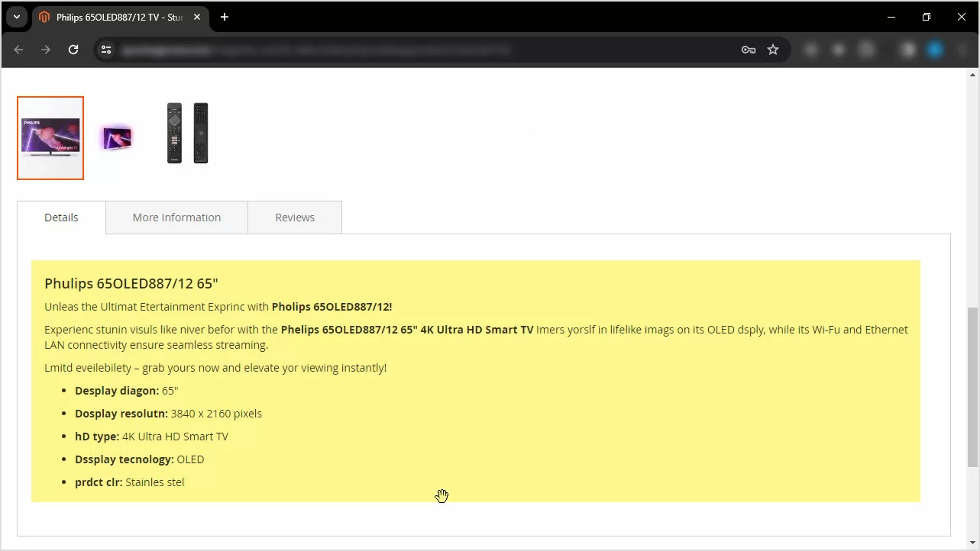Minimize the browser window
This screenshot has height=551, width=980.
[891, 17]
